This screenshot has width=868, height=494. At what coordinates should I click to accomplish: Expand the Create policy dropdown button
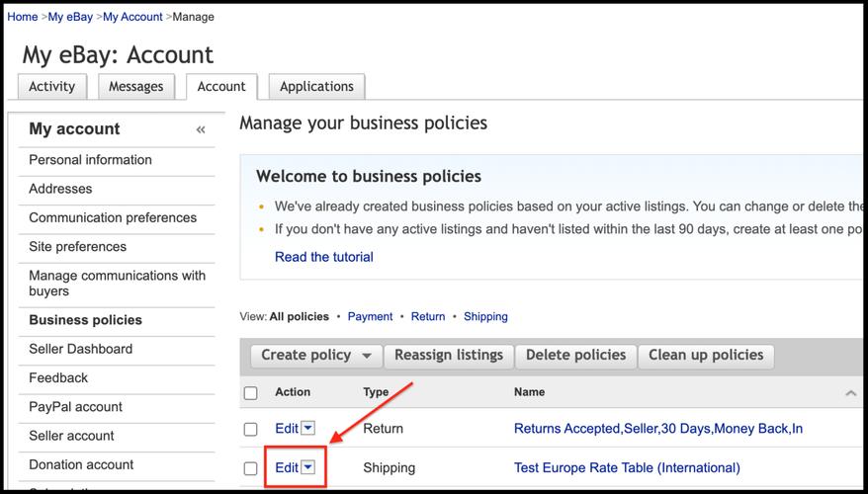click(316, 355)
